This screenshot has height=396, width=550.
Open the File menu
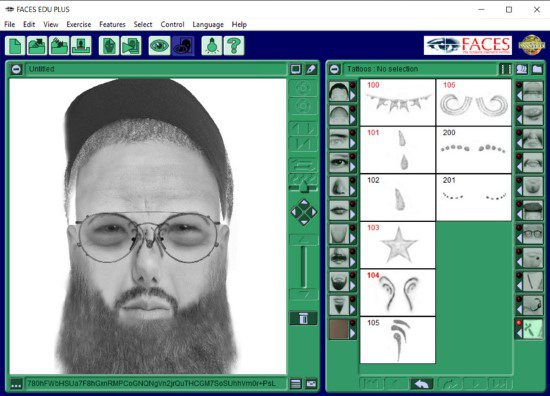coord(9,25)
